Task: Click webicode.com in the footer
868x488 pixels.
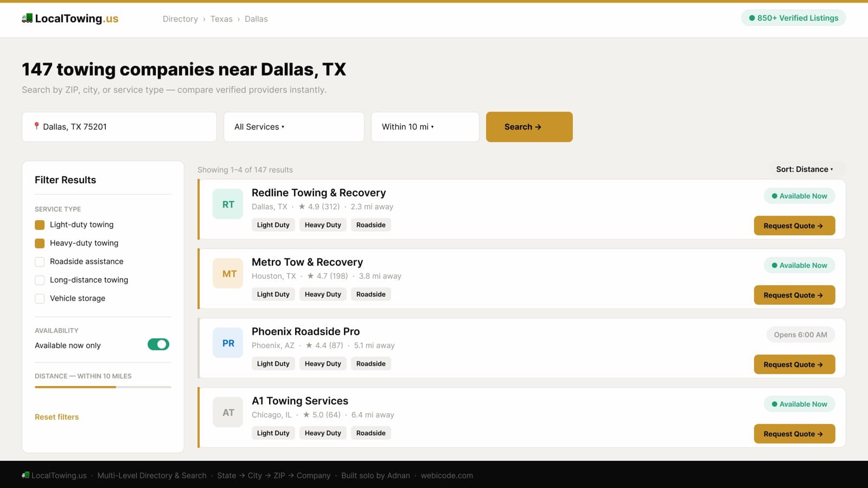Action: [x=446, y=476]
